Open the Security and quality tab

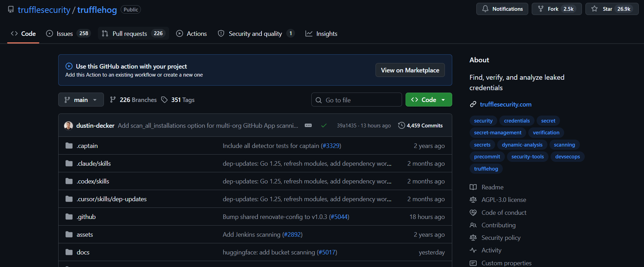[x=256, y=33]
